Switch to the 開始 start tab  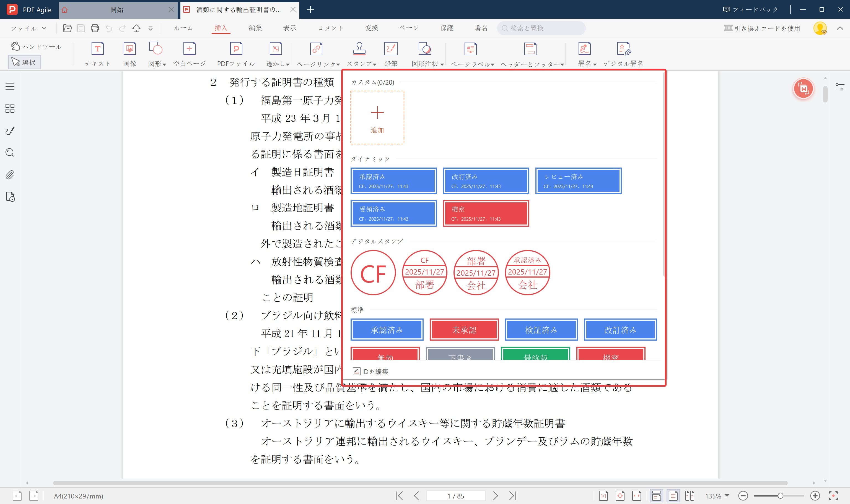[x=116, y=9]
